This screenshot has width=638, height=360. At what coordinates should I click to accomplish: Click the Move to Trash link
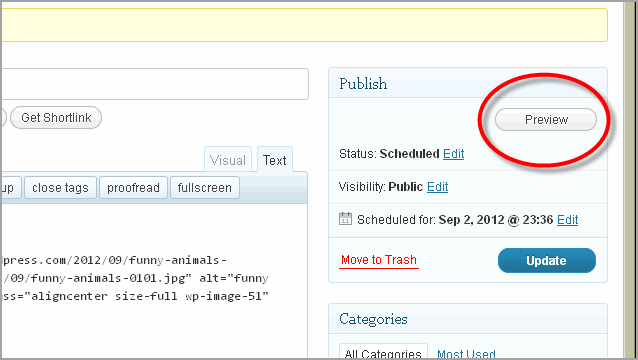click(x=379, y=260)
